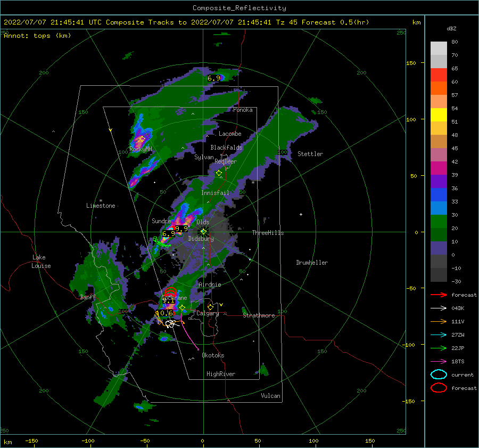Click the red forecast arrow in the legend
Image resolution: width=479 pixels, height=448 pixels.
(x=439, y=295)
